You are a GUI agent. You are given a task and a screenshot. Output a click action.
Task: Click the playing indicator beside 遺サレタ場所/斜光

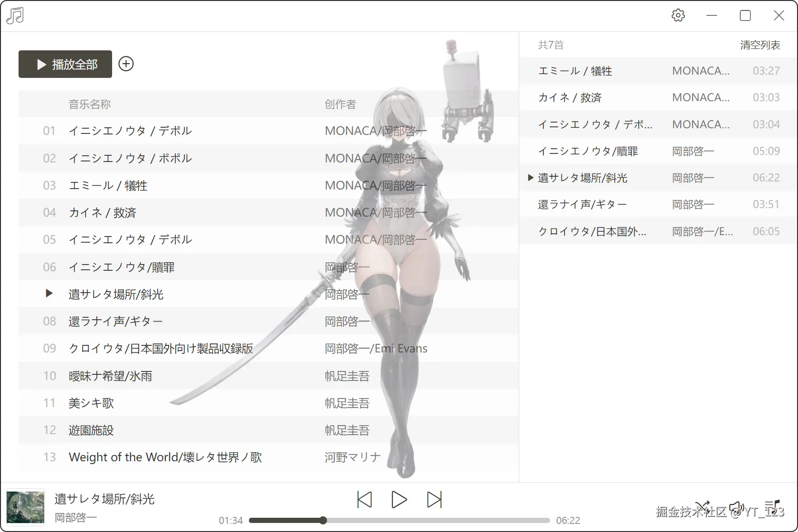tap(48, 294)
